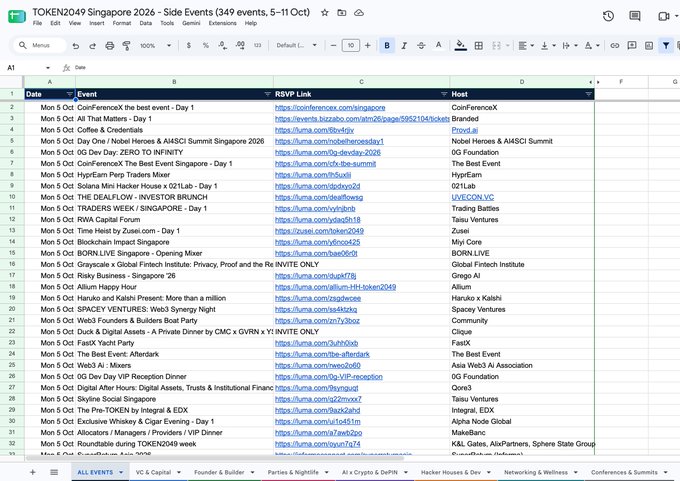Select the Paint format roller icon
680x481 pixels.
126,46
